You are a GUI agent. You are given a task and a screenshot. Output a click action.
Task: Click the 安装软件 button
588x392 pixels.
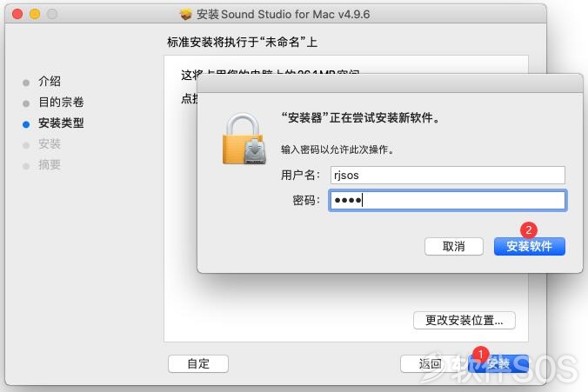(529, 246)
